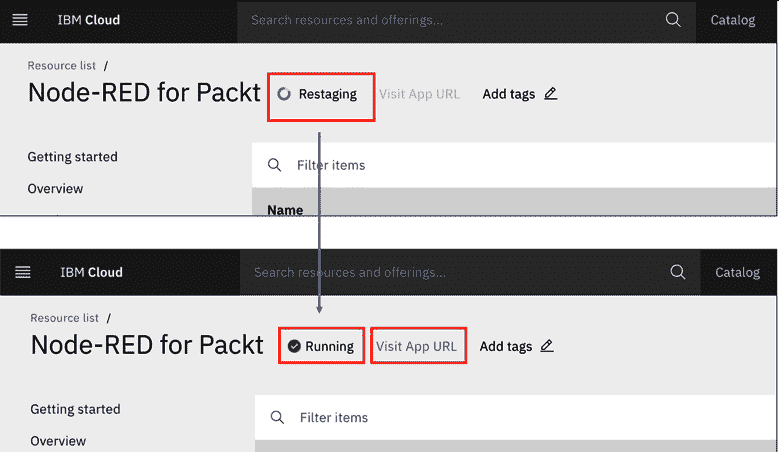Open Visit App URL in bottom panel
779x452 pixels.
[x=416, y=346]
